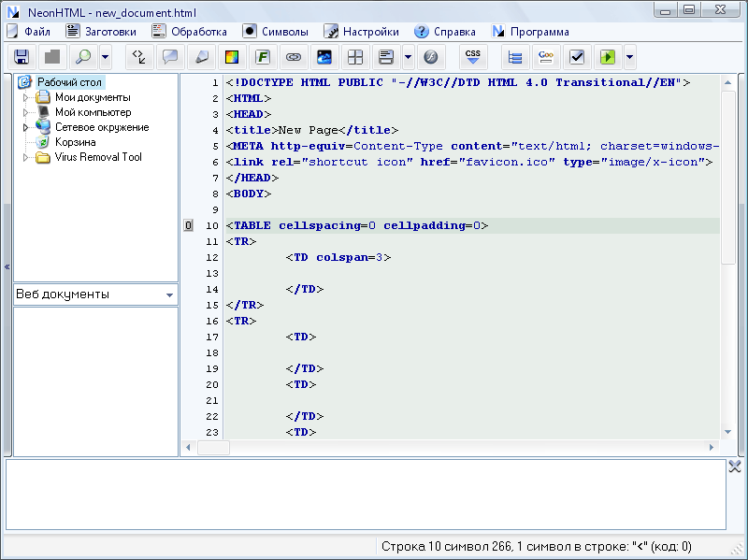Click the bookmark 0 marker on line 10
The height and width of the screenshot is (560, 748).
coord(189,225)
